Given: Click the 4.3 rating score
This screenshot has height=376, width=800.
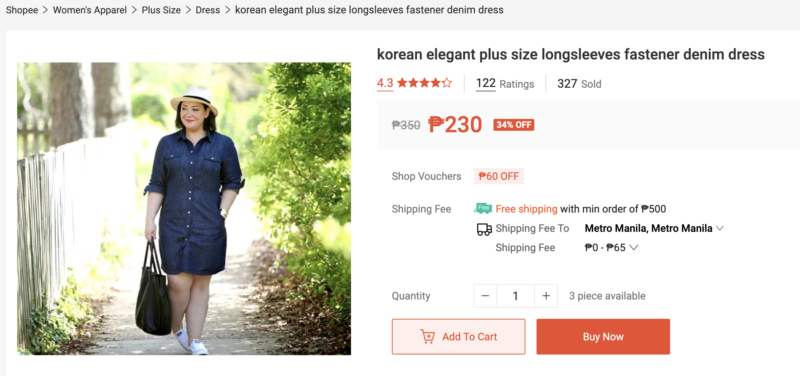Looking at the screenshot, I should pos(385,84).
